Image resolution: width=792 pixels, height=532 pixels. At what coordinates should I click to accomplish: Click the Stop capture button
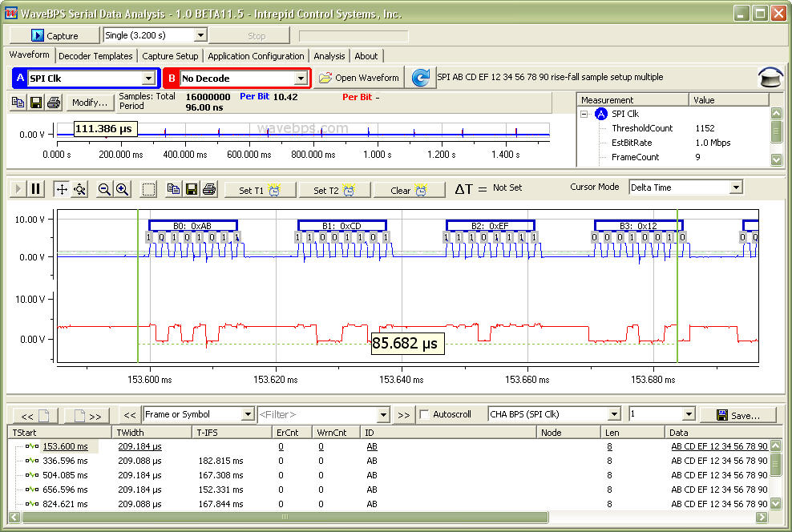pos(249,35)
